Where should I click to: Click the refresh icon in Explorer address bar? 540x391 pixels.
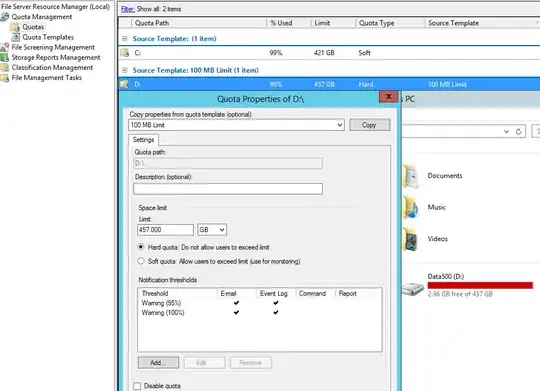point(519,132)
